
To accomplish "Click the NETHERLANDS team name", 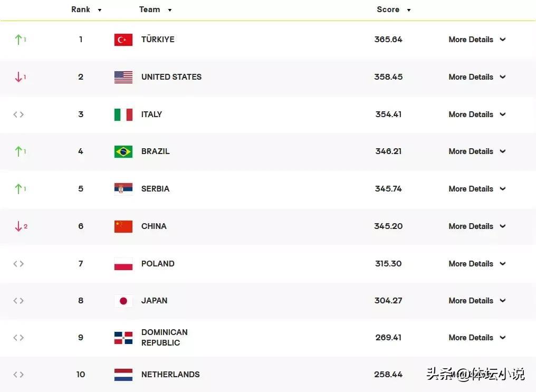I will click(170, 375).
